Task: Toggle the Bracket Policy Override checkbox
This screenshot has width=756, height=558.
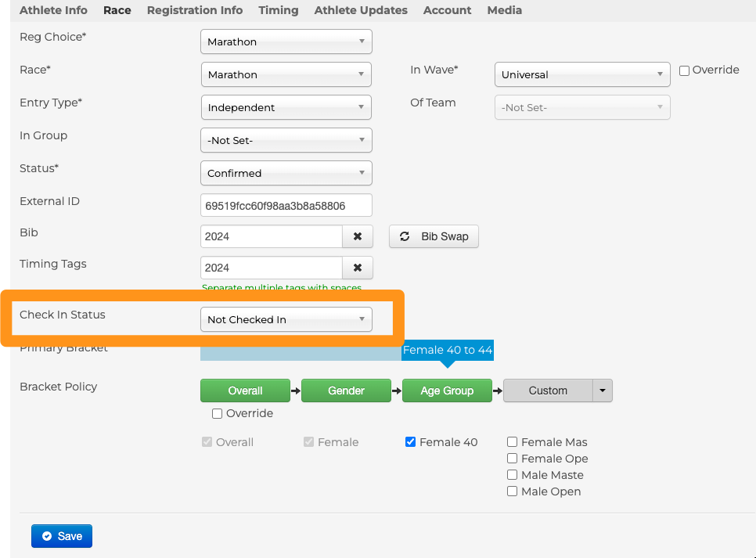Action: (x=218, y=413)
